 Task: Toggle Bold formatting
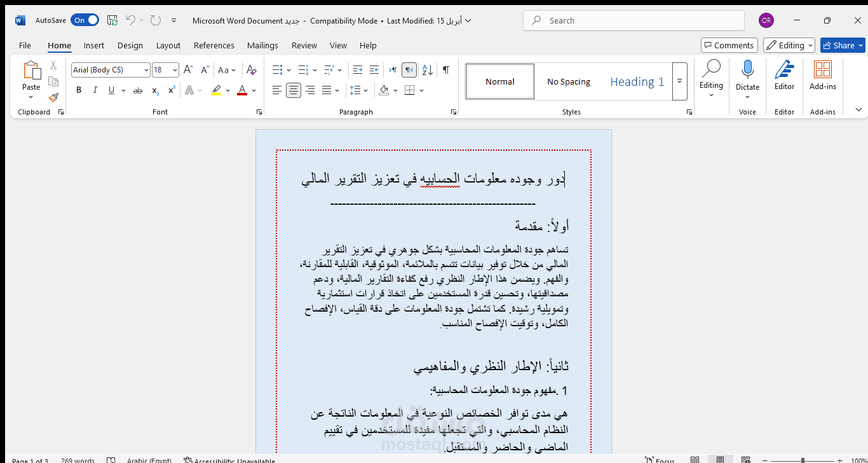pos(79,90)
